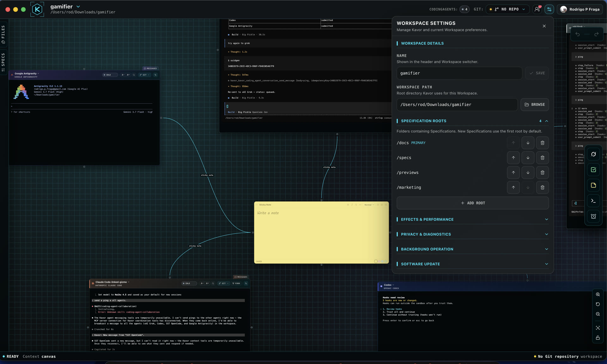The height and width of the screenshot is (364, 607).
Task: Click the workspace settings sliders icon in header
Action: [549, 9]
